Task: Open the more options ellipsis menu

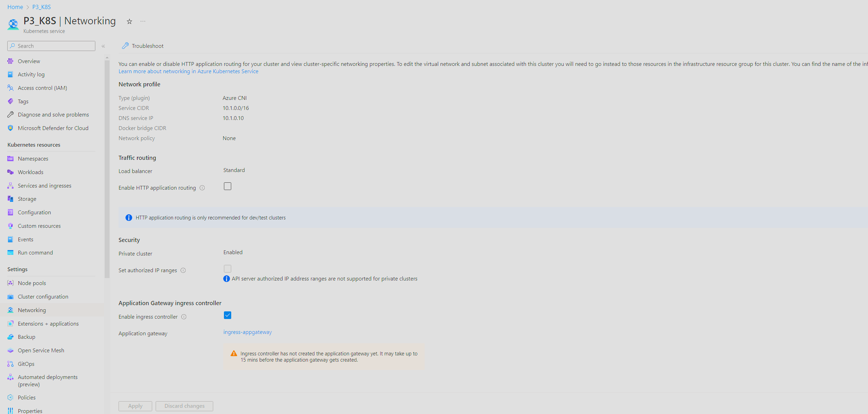Action: coord(143,21)
